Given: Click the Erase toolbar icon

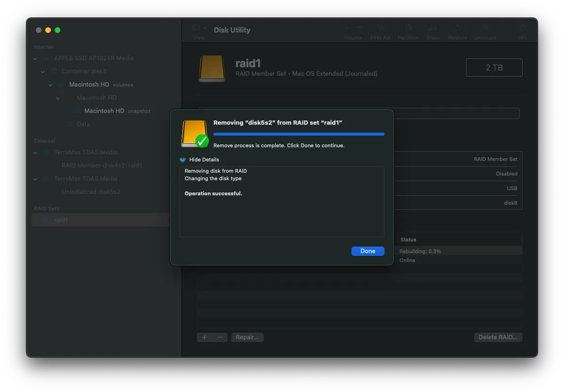Looking at the screenshot, I should point(433,28).
